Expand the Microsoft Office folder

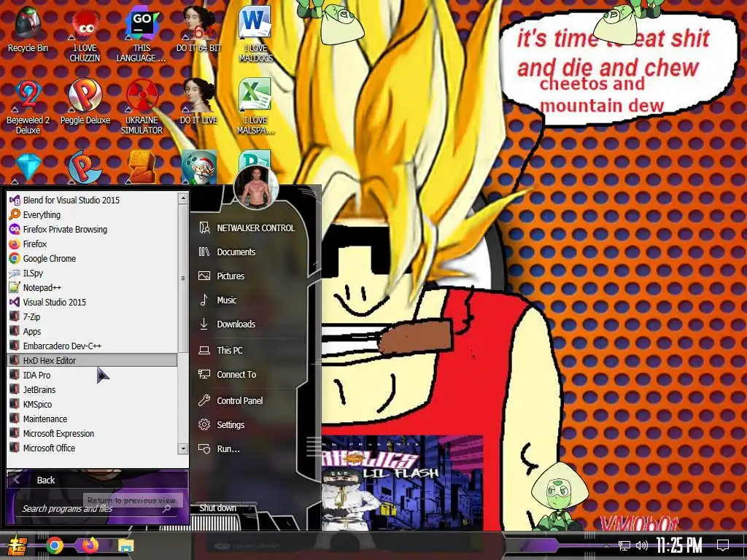pyautogui.click(x=93, y=448)
